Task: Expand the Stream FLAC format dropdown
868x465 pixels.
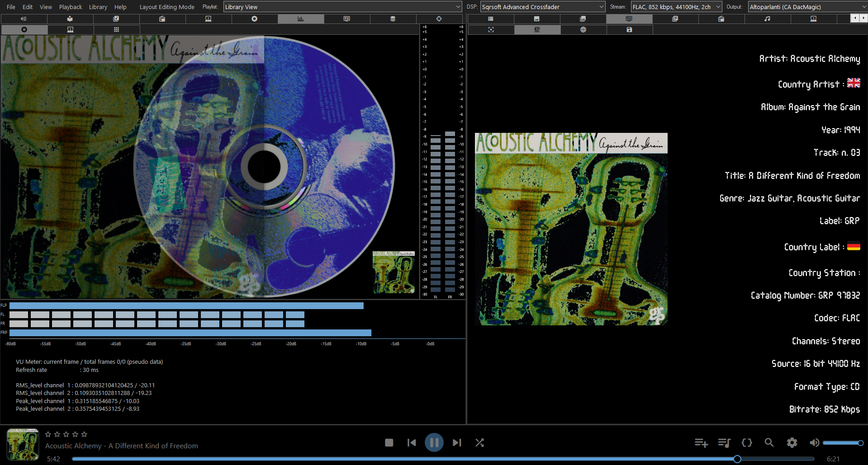Action: (676, 7)
